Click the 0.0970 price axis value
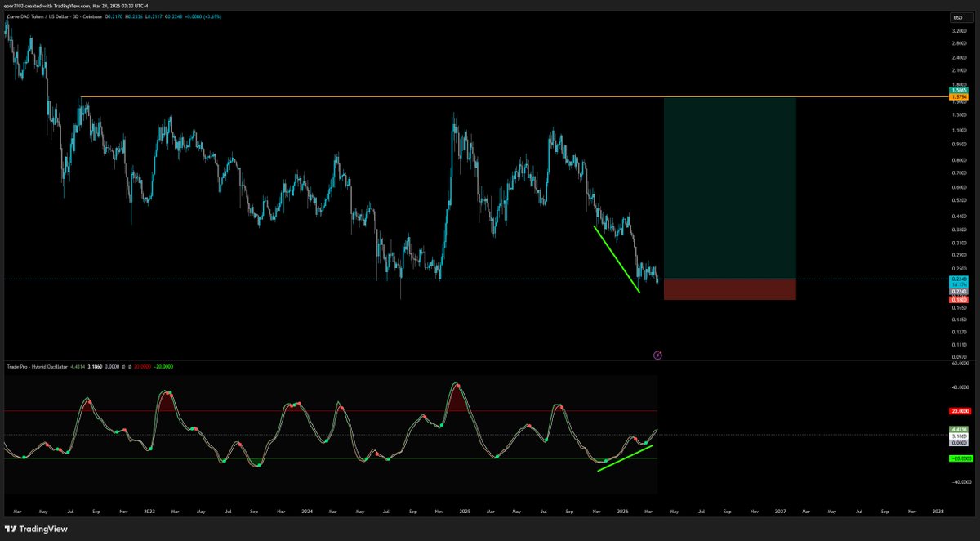Viewport: 980px width, 541px height. click(960, 356)
